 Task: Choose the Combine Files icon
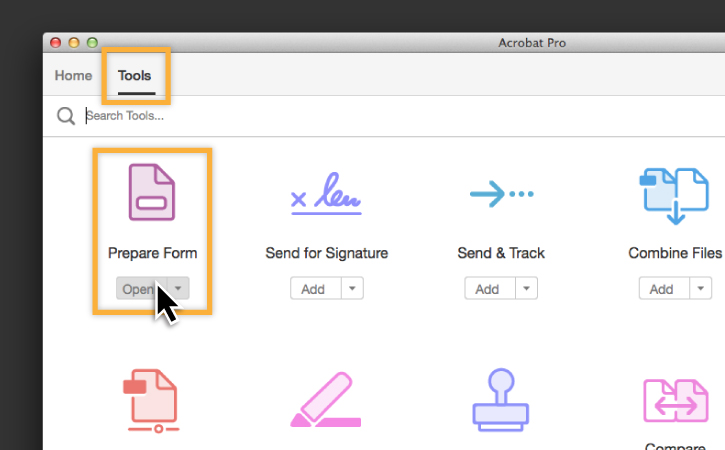tap(674, 196)
